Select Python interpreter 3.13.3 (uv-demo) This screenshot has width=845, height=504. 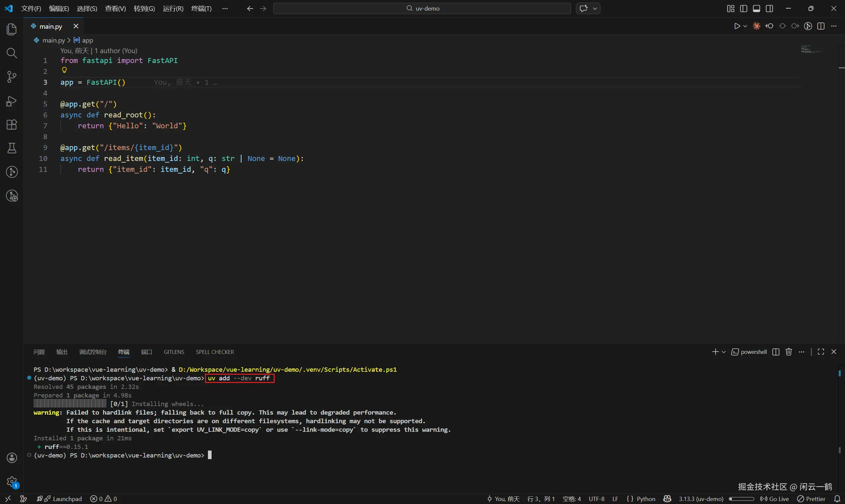pyautogui.click(x=701, y=499)
